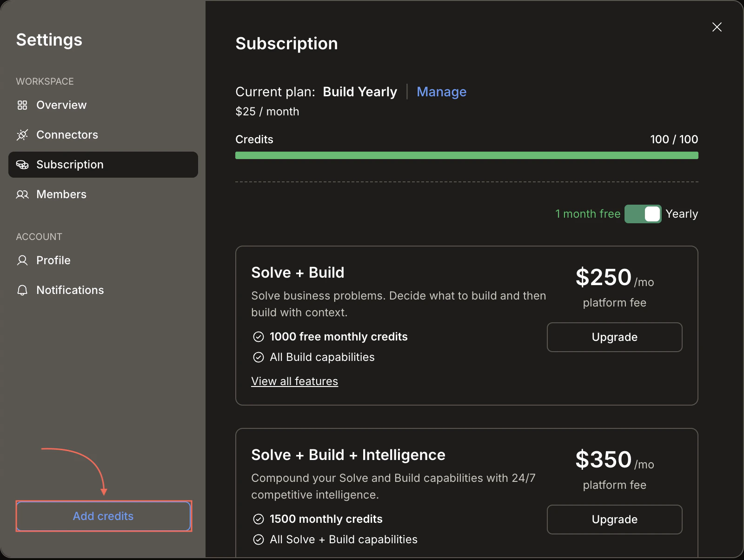
Task: Select the Members people icon
Action: (22, 194)
